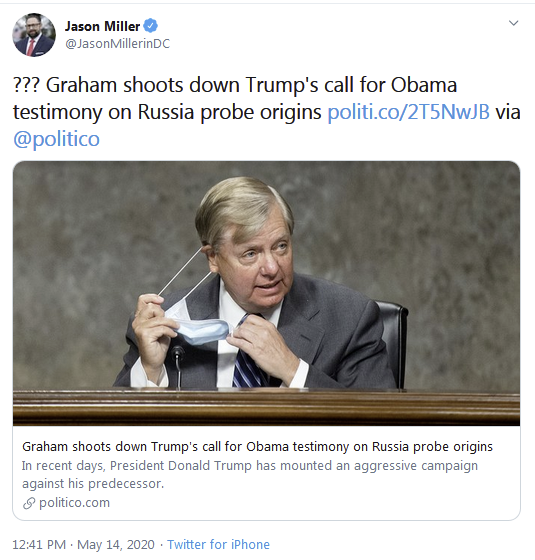Open the @JasonMillerinDC handle link

pyautogui.click(x=118, y=44)
